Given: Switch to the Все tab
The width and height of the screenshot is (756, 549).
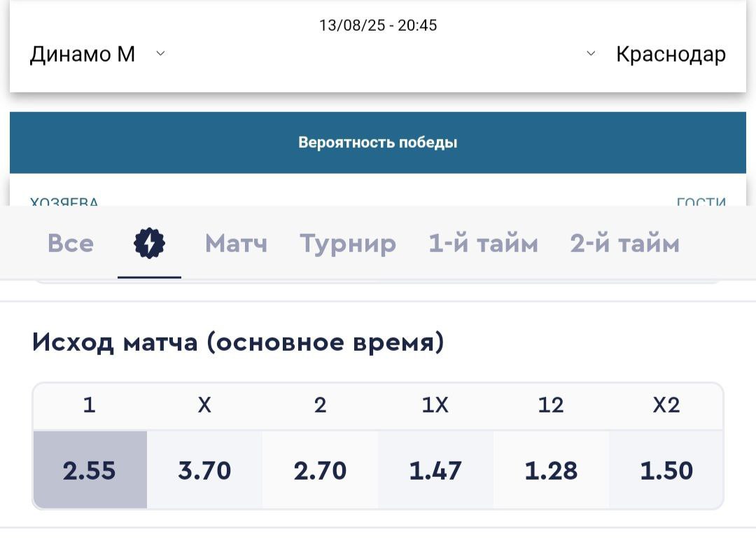Looking at the screenshot, I should coord(71,243).
